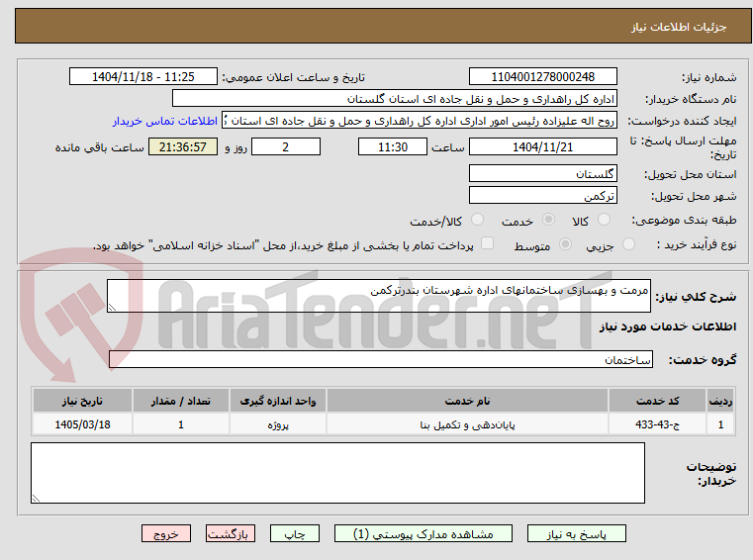The height and width of the screenshot is (560, 753).
Task: Click the تعداد / مقدار column header
Action: click(180, 401)
